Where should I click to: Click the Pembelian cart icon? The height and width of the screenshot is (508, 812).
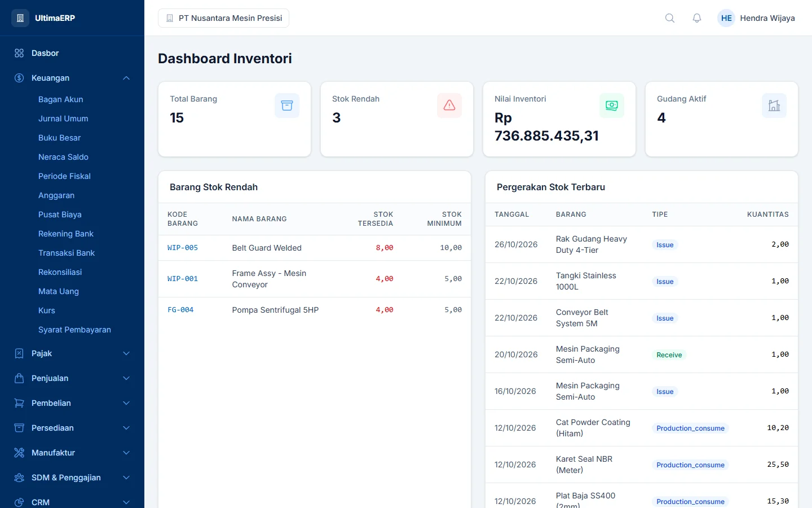(19, 403)
